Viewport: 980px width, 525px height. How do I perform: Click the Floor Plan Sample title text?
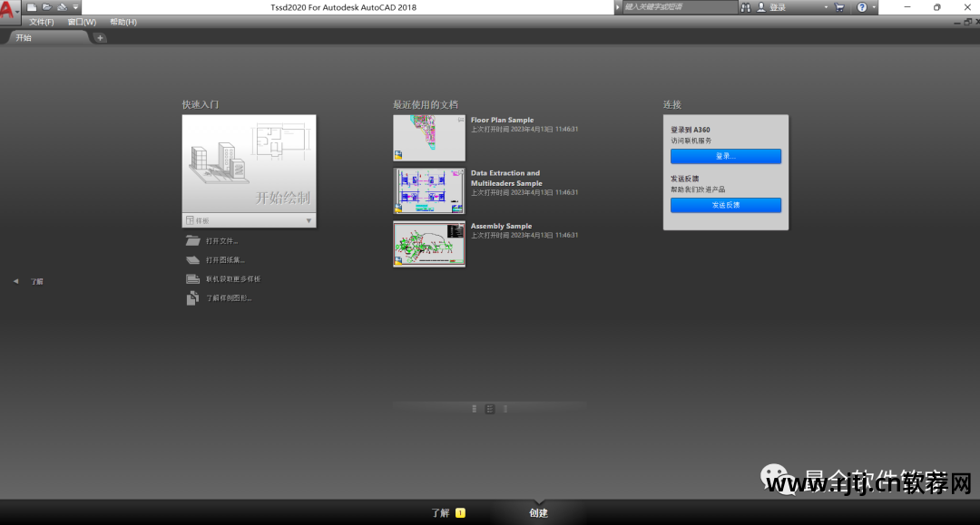[502, 120]
